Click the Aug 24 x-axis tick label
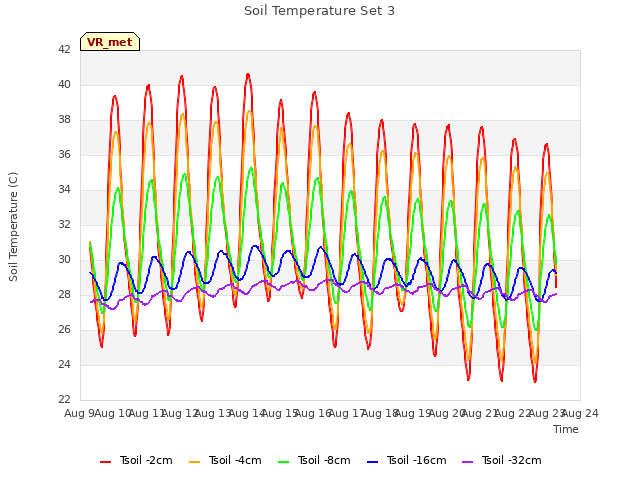The width and height of the screenshot is (640, 480). (580, 413)
